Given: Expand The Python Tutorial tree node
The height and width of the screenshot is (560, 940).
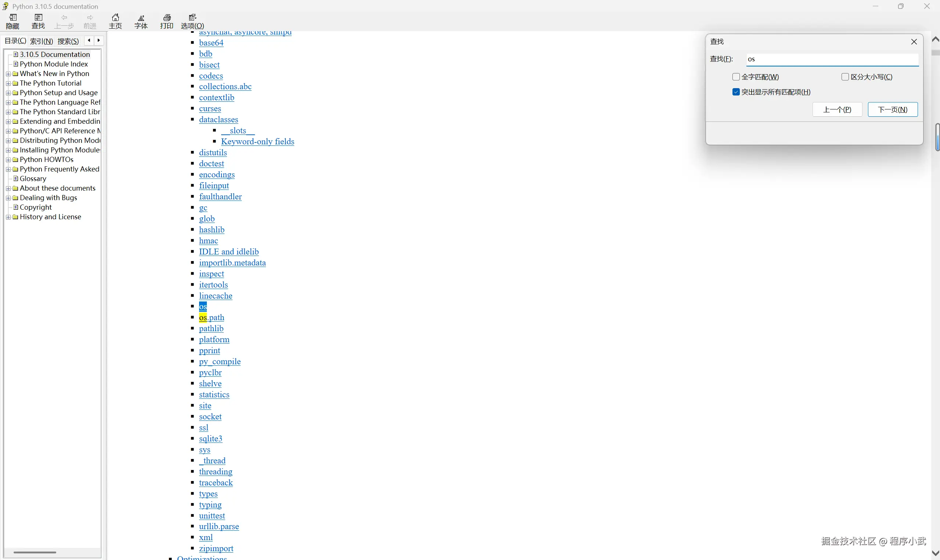Looking at the screenshot, I should pos(8,83).
